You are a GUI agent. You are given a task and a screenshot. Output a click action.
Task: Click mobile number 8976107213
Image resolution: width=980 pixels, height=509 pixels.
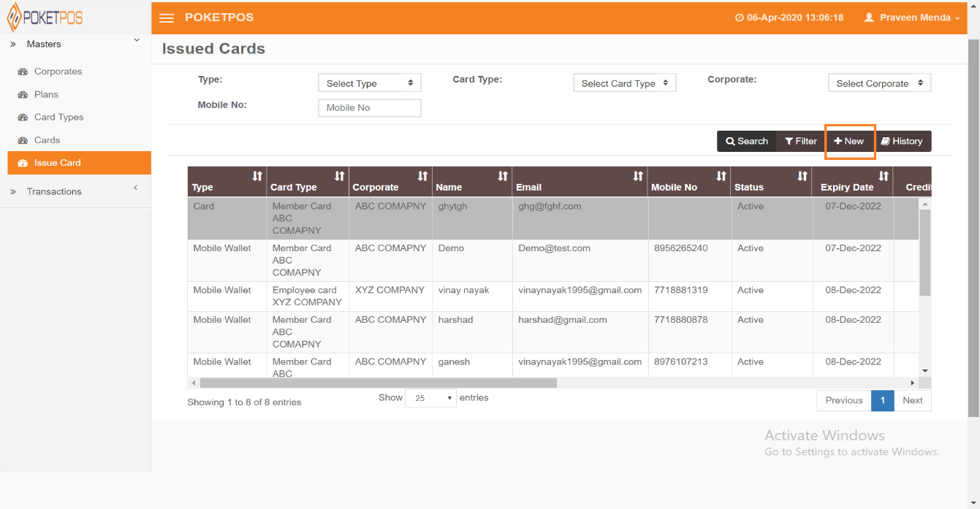(x=680, y=361)
